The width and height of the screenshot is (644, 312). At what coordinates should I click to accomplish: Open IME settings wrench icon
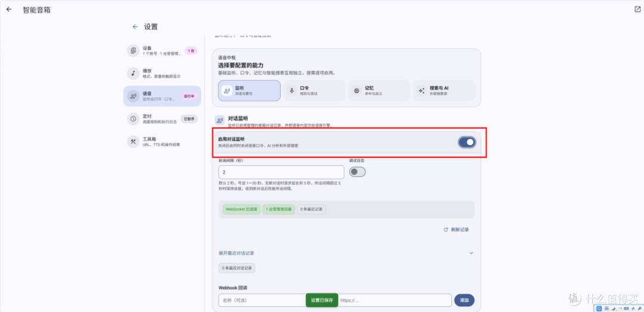[x=640, y=308]
